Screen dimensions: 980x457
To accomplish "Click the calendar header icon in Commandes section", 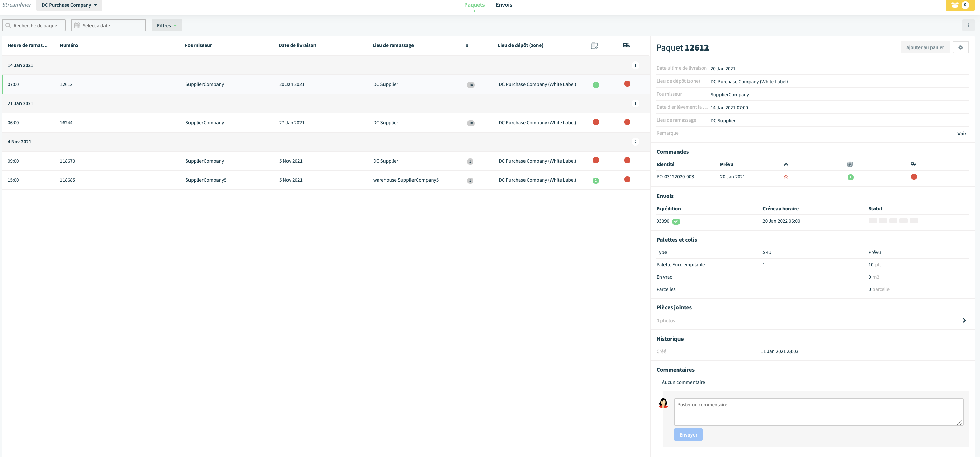I will 850,164.
